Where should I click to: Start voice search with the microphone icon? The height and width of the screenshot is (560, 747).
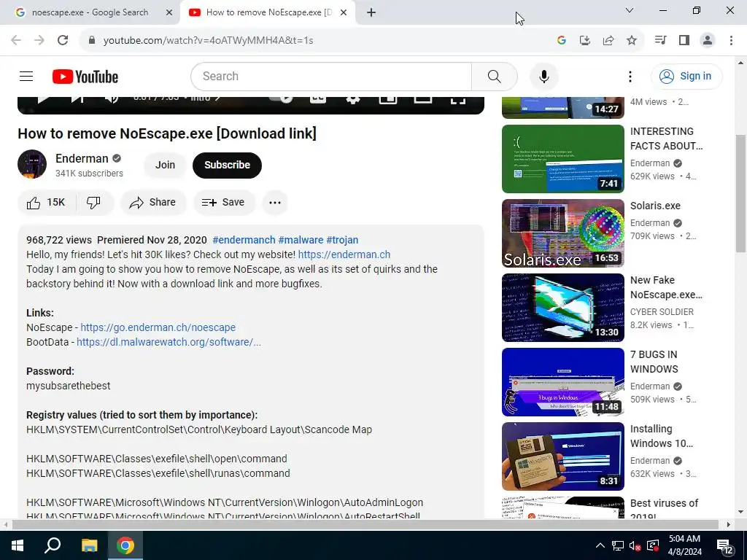[x=543, y=76]
